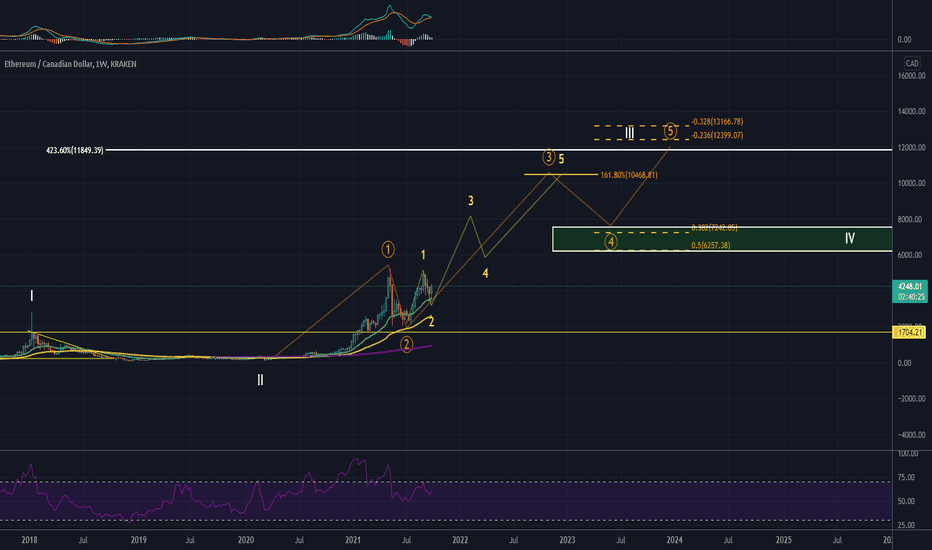This screenshot has width=932, height=550.
Task: Select the circled 4 wave marker
Action: 611,241
